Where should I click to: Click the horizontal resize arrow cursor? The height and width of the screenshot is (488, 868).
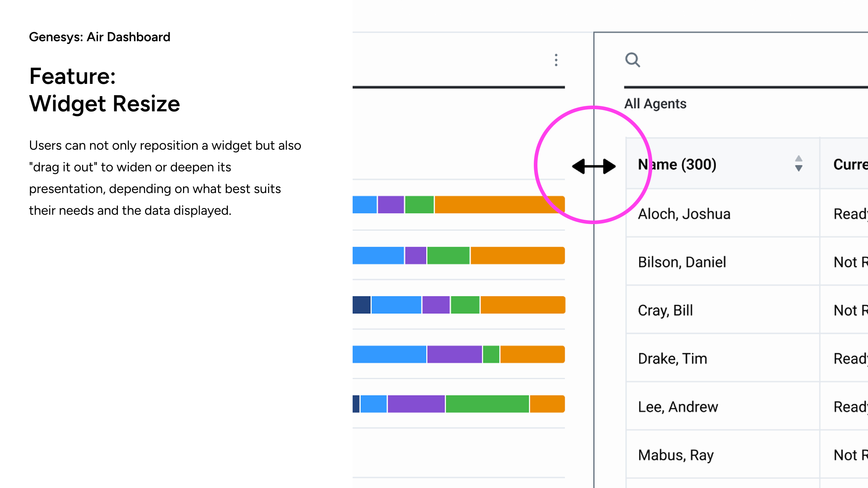pos(593,166)
